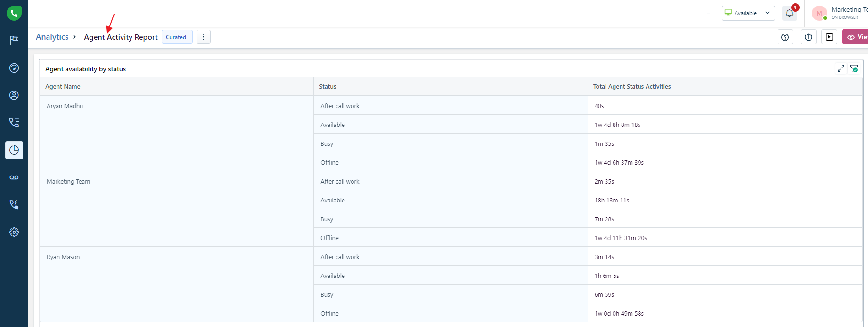
Task: Open the contacts person icon in sidebar
Action: pos(14,95)
